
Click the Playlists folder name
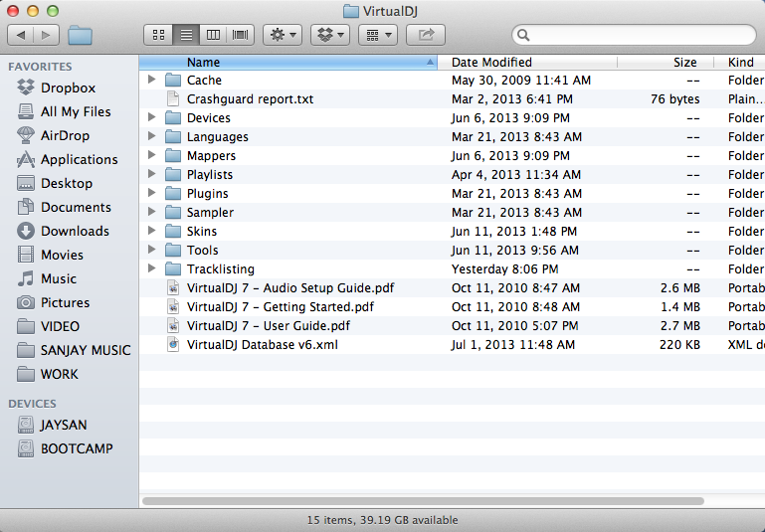coord(210,175)
